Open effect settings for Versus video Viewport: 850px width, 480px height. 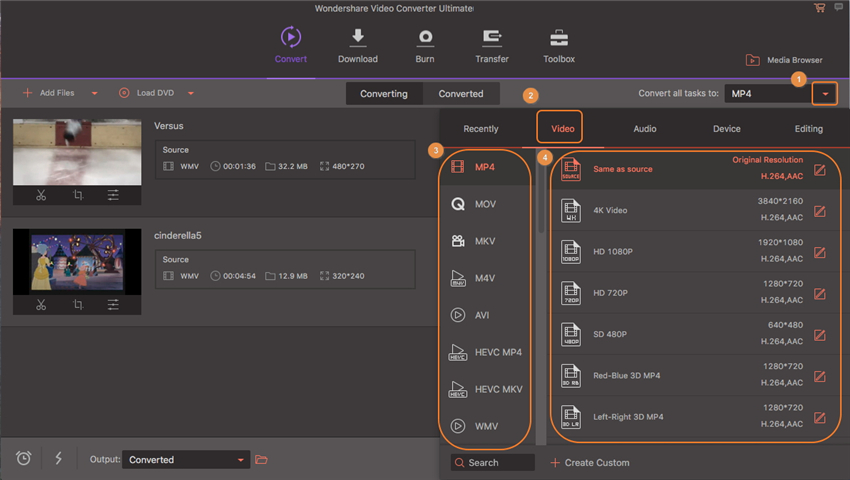coord(113,195)
